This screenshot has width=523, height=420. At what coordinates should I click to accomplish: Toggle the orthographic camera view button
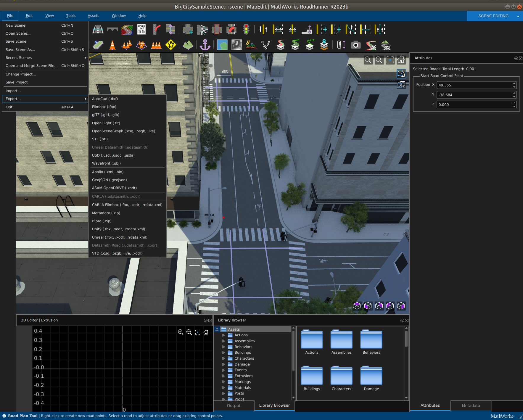401,85
